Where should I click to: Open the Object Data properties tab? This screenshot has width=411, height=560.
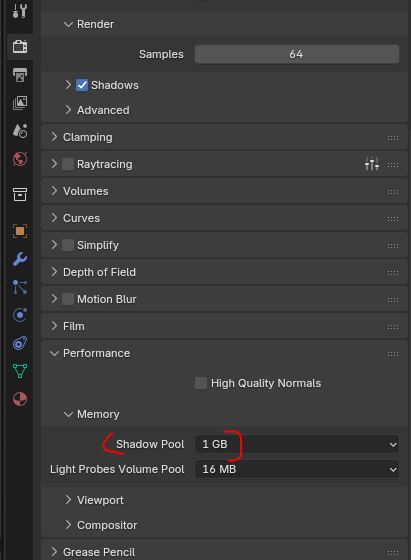tap(20, 371)
